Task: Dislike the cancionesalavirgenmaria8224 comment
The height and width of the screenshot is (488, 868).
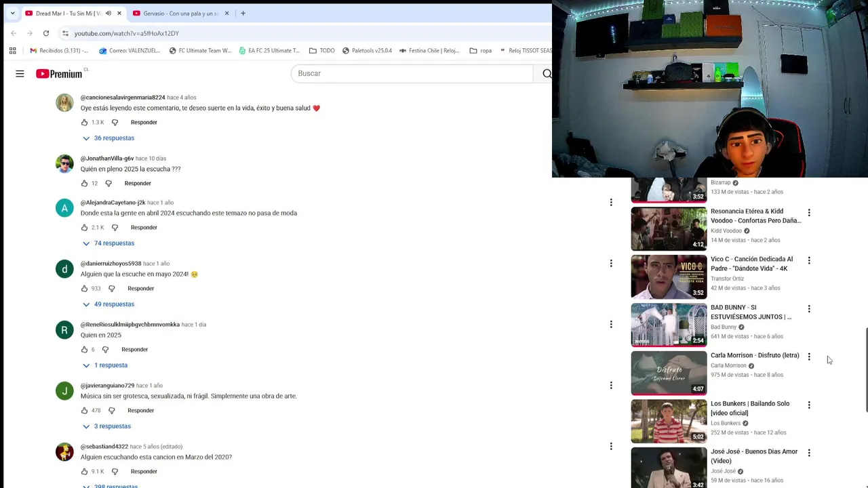Action: [x=115, y=123]
